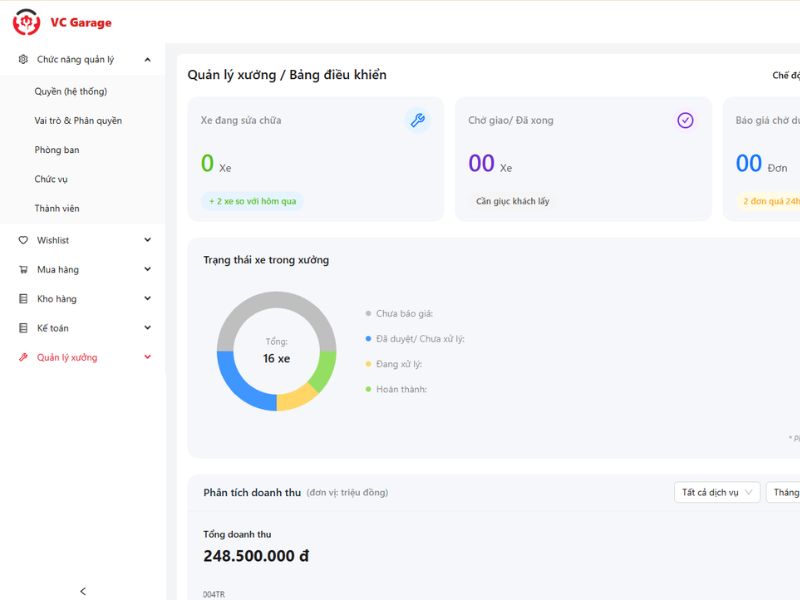Click the Kho hàng sidebar icon
This screenshot has height=600, width=800.
click(x=23, y=298)
